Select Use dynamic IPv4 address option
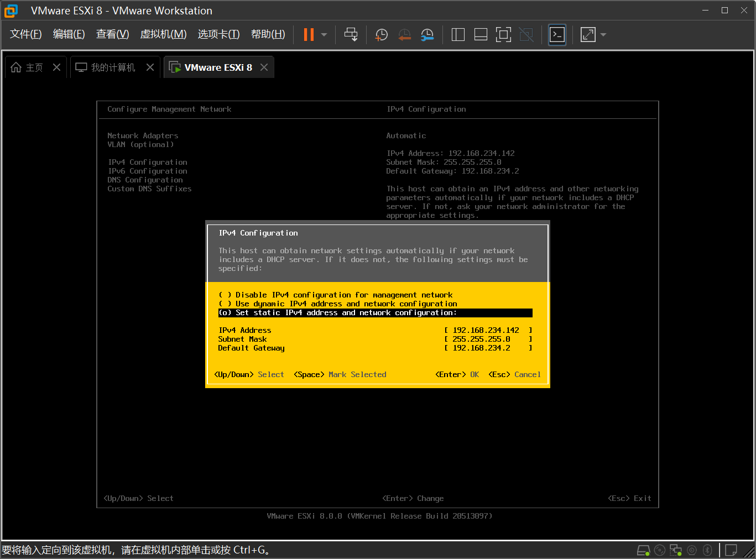Screen dimensions: 756x559 pos(338,304)
